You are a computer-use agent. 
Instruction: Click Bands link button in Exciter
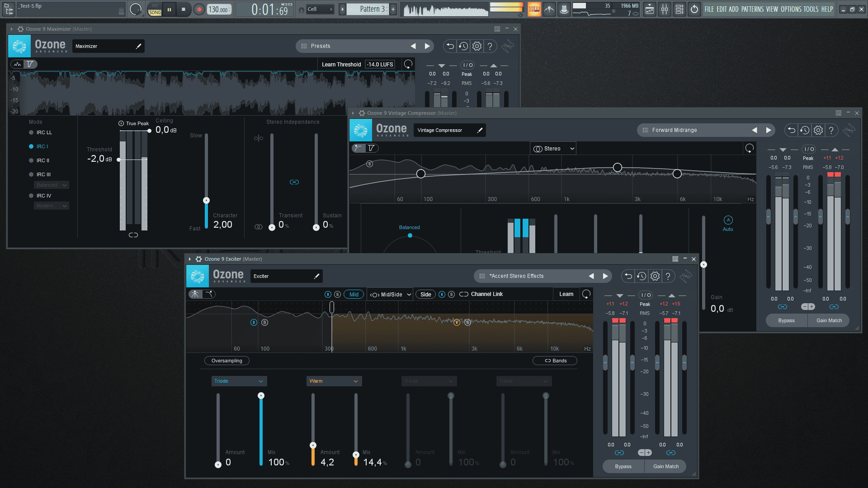[555, 361]
